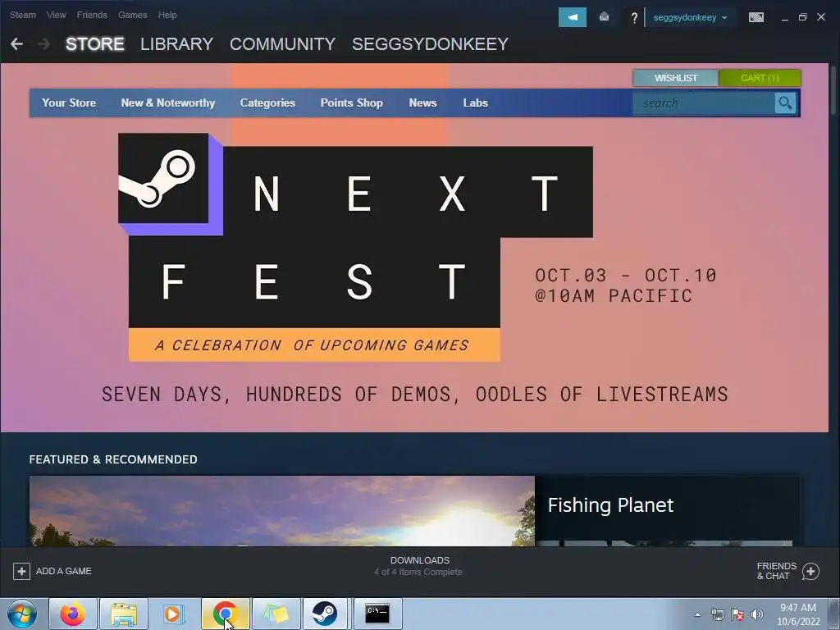Open the announcements megaphone icon
840x630 pixels.
coord(572,17)
